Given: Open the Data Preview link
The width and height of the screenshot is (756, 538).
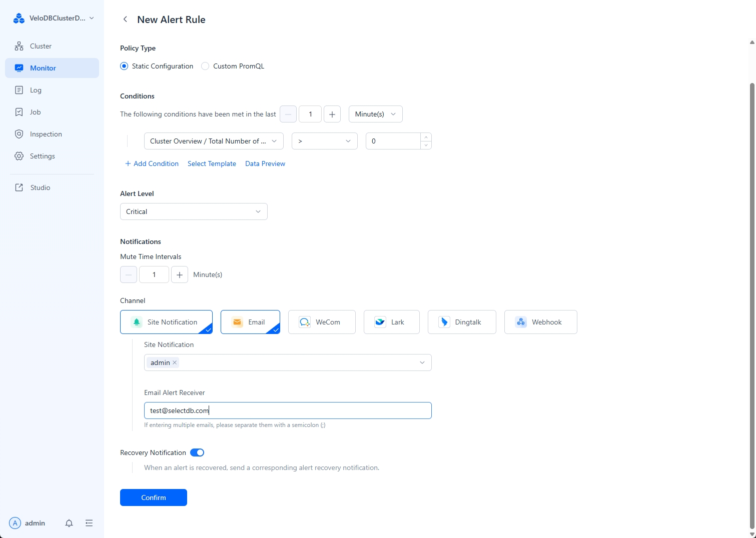Looking at the screenshot, I should (265, 163).
